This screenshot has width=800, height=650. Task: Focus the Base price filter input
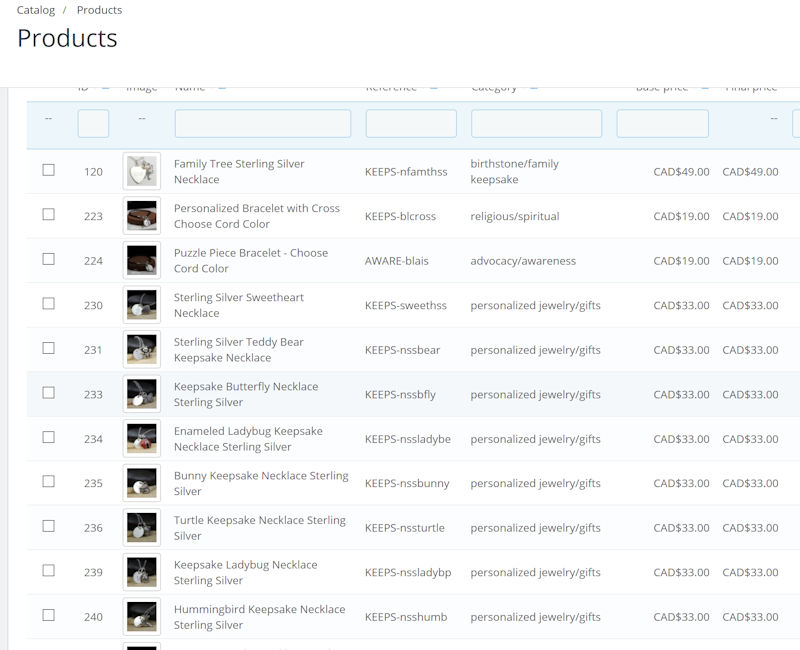click(x=663, y=123)
